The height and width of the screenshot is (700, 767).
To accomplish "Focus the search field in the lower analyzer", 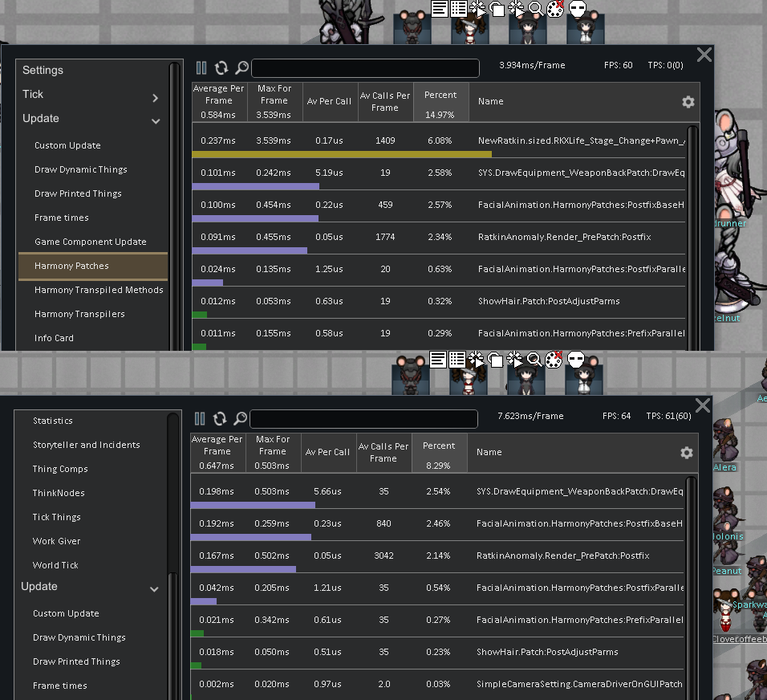I will 363,418.
